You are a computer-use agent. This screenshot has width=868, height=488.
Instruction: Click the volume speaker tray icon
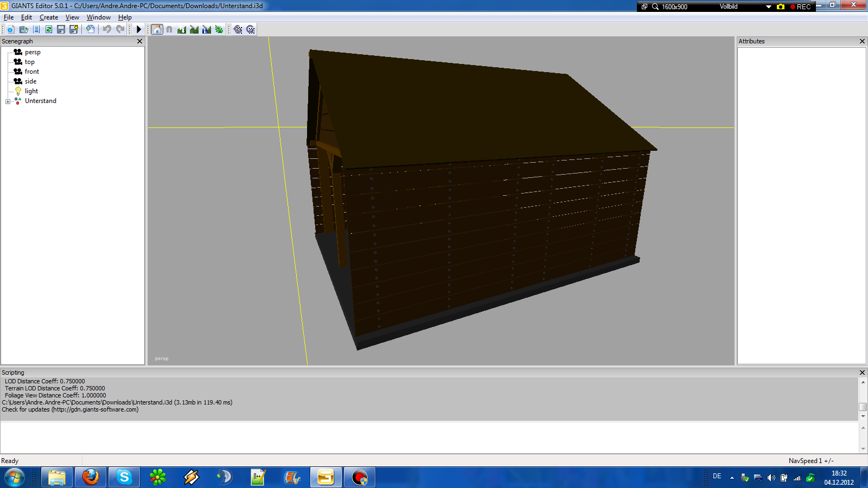click(771, 478)
